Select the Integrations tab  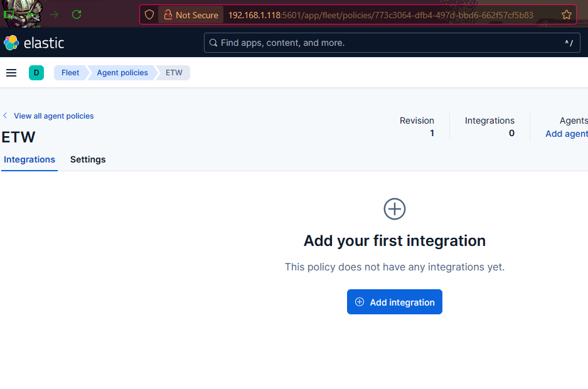[29, 159]
